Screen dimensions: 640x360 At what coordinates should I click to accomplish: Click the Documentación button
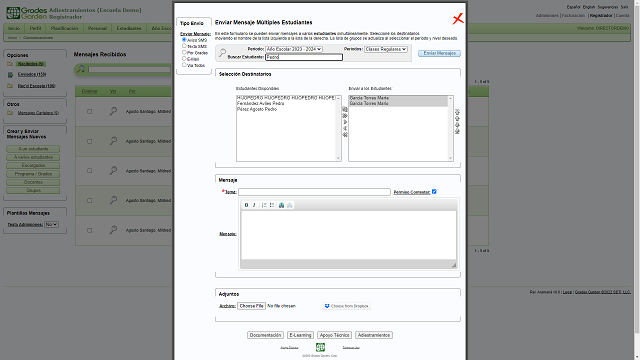[265, 335]
